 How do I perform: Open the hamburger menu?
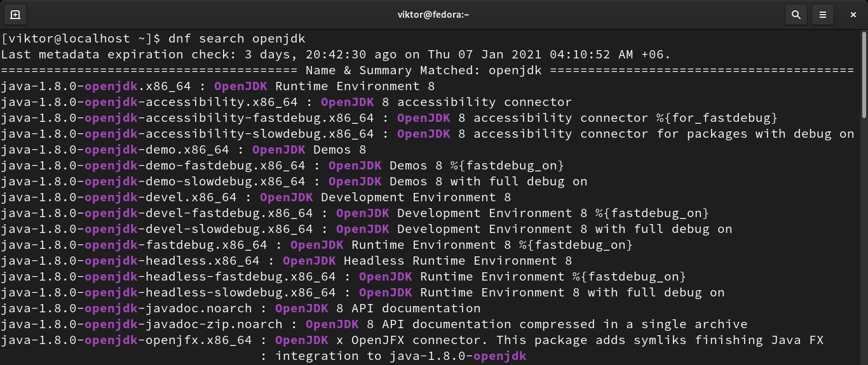823,14
